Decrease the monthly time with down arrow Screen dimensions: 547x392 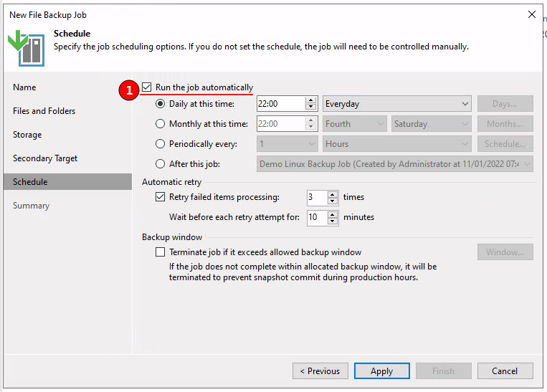coord(310,127)
